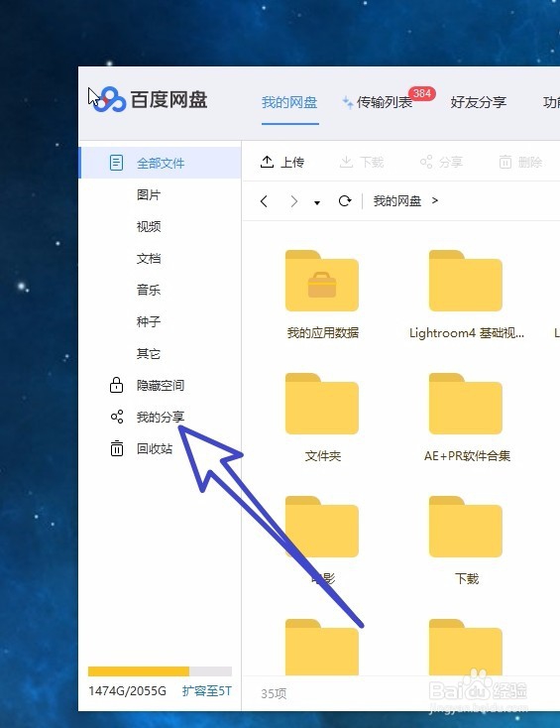Screen dimensions: 560x728
Task: Click the delete trash icon in toolbar
Action: click(x=505, y=162)
